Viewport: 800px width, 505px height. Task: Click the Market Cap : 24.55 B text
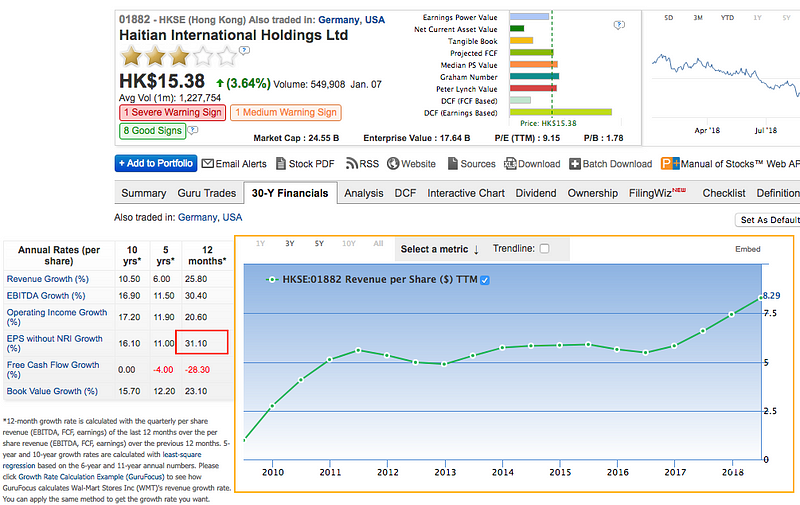point(296,138)
